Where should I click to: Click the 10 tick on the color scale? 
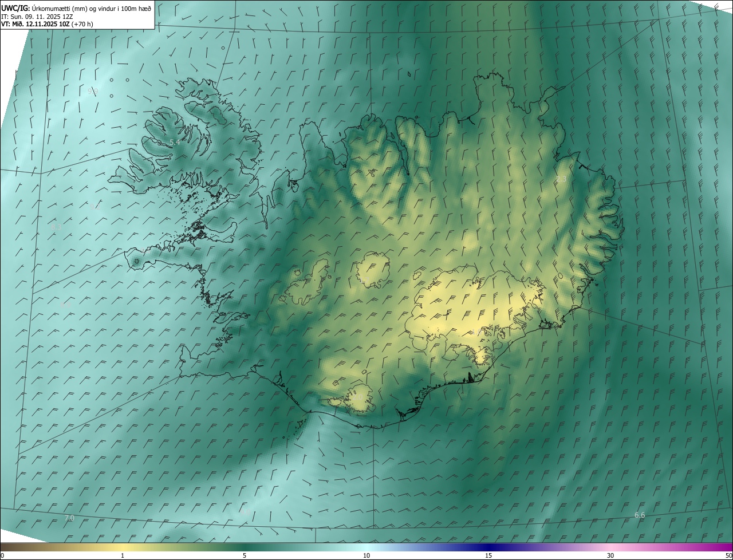pyautogui.click(x=366, y=556)
